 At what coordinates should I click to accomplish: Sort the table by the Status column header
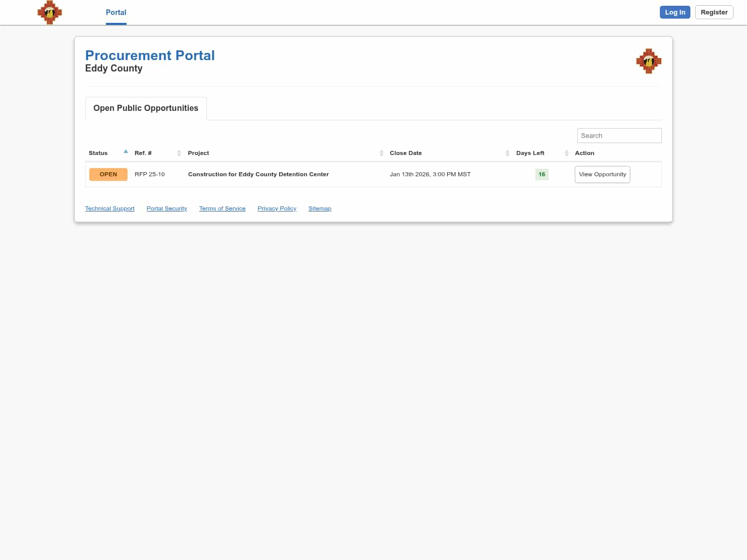coord(98,153)
